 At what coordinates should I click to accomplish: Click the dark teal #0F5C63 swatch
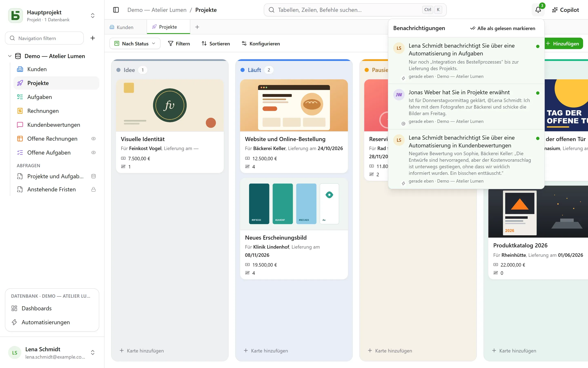point(259,204)
